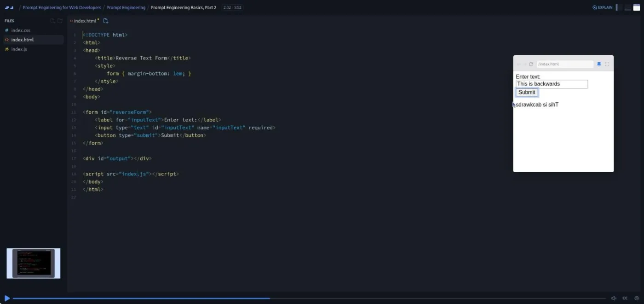Click the DOCTYPE html code line

click(x=105, y=35)
